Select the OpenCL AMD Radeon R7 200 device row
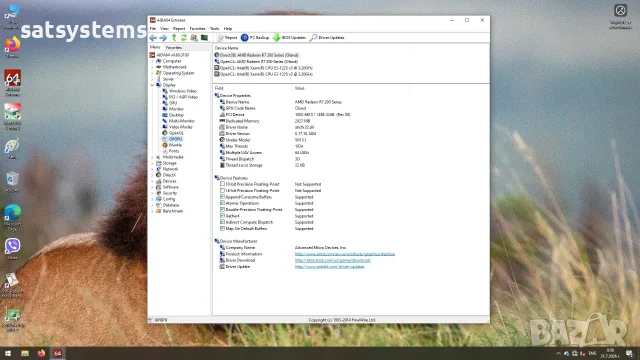This screenshot has height=360, width=640. point(259,62)
